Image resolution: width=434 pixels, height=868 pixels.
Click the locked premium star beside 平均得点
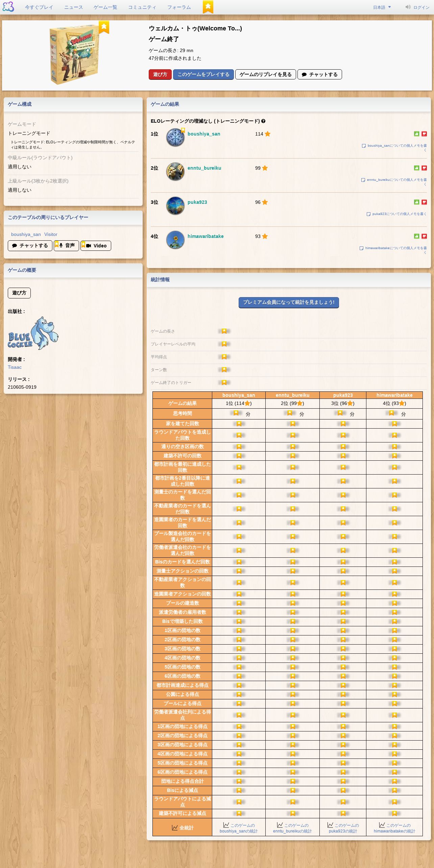click(x=224, y=357)
